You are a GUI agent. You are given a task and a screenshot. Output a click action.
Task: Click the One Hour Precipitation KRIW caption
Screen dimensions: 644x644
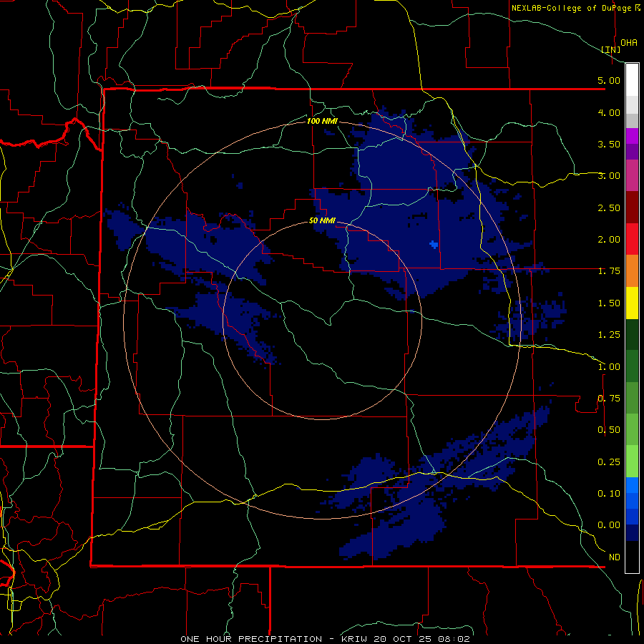(x=325, y=639)
